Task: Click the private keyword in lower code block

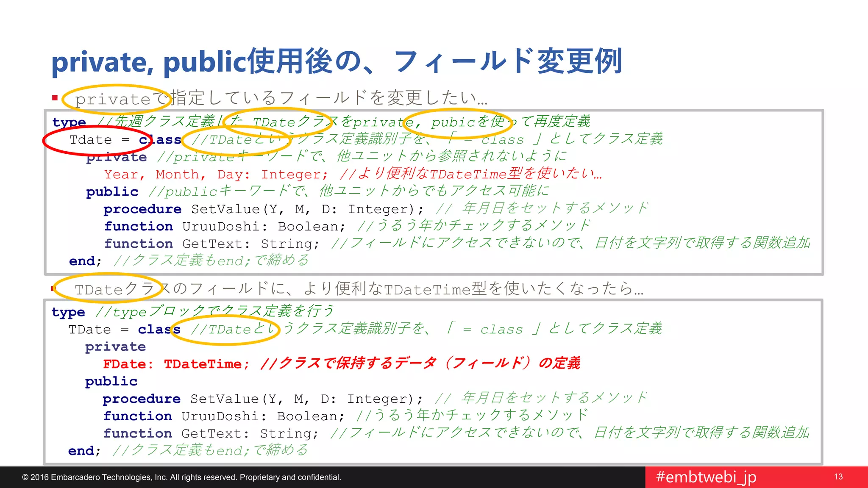Action: tap(115, 347)
